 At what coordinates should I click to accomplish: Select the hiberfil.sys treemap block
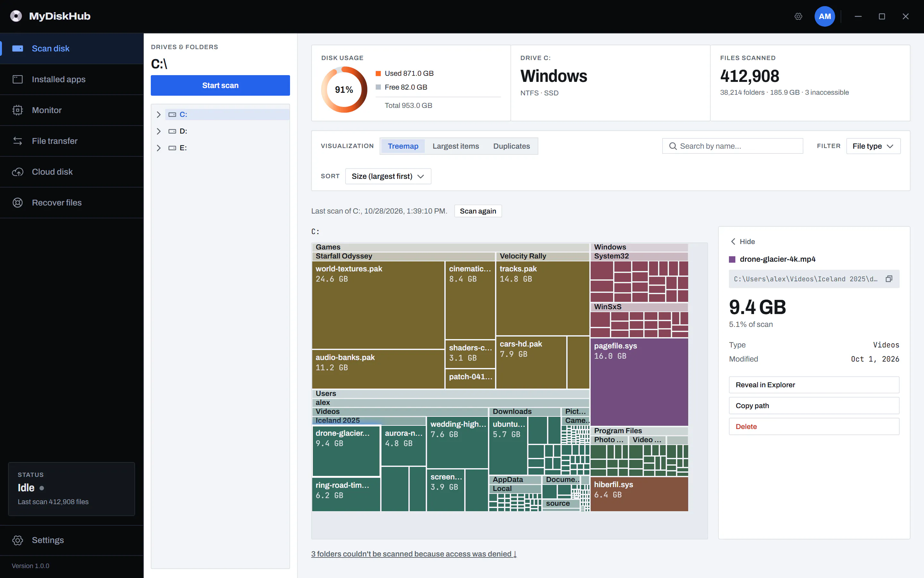coord(639,494)
